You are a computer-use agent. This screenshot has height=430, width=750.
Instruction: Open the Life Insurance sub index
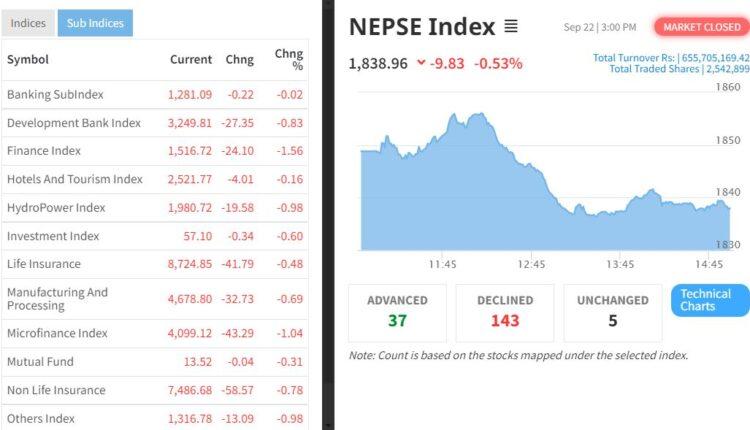[44, 264]
